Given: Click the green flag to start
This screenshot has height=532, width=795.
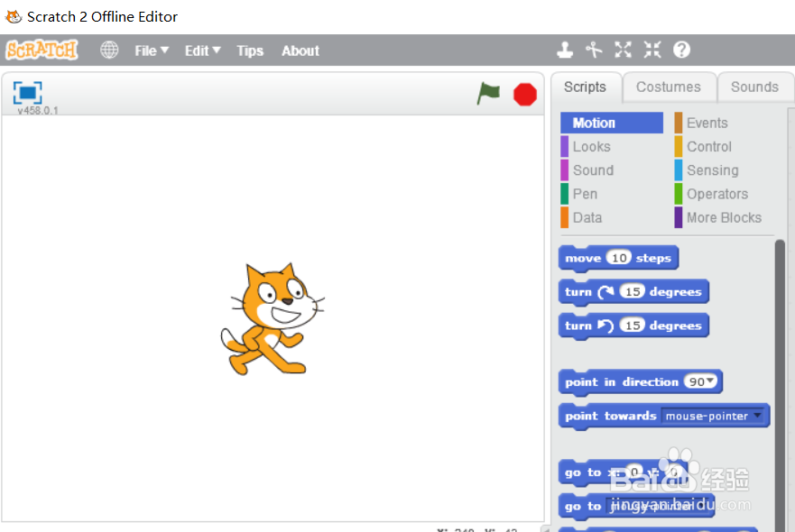Looking at the screenshot, I should click(488, 94).
